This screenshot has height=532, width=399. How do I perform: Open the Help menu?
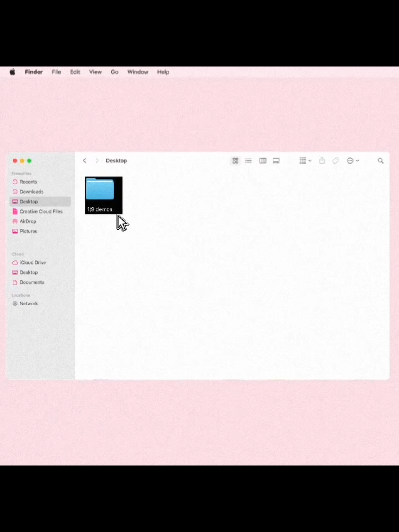(163, 72)
